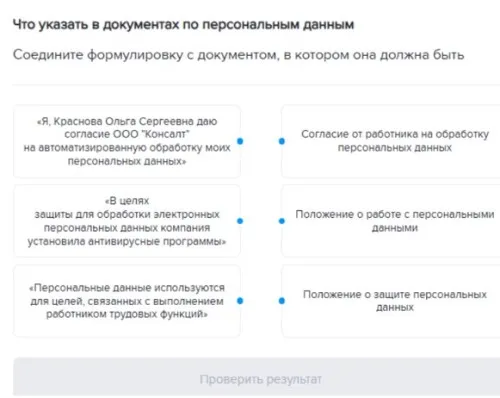Image resolution: width=500 pixels, height=398 pixels.
Task: Click the line «для целей, связанных с выполнением»
Action: click(127, 301)
